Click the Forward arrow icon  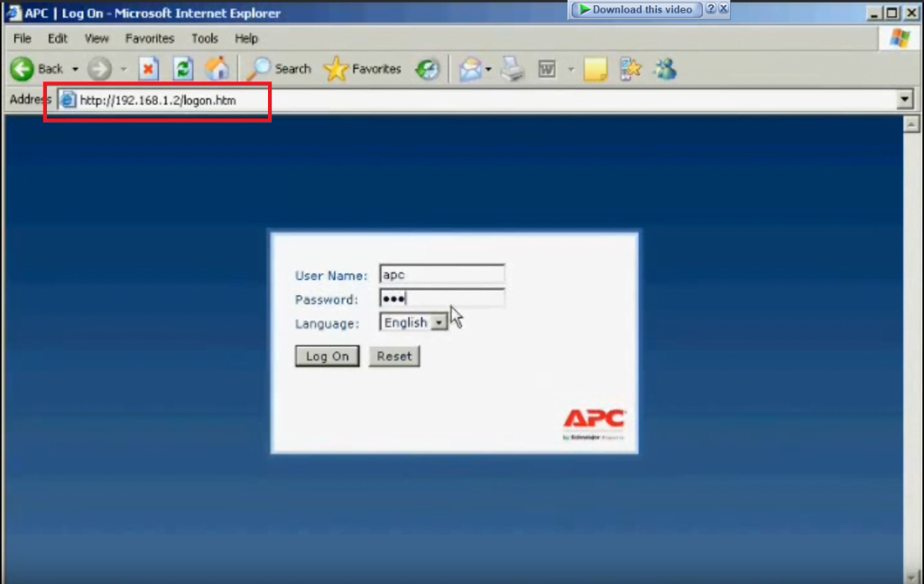pos(99,69)
